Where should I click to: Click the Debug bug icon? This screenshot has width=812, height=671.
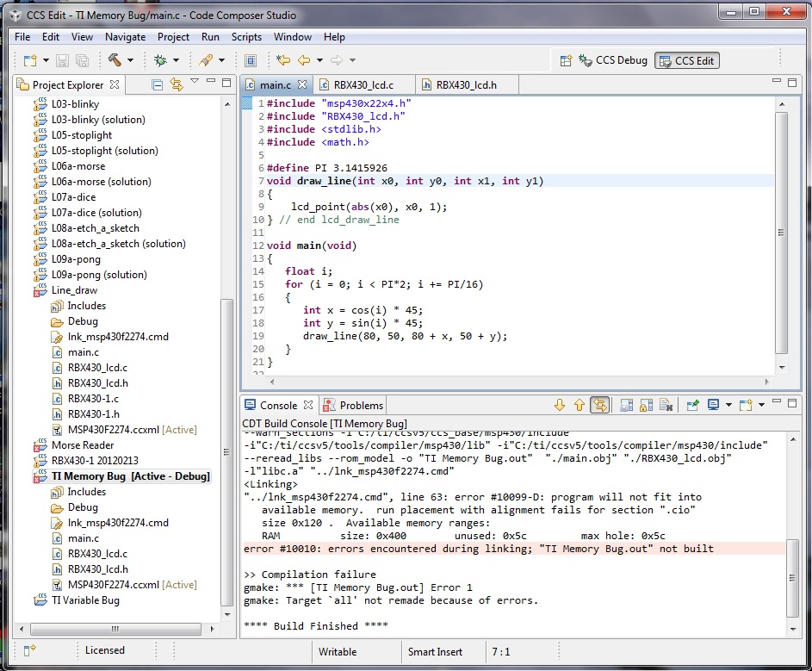pyautogui.click(x=160, y=60)
